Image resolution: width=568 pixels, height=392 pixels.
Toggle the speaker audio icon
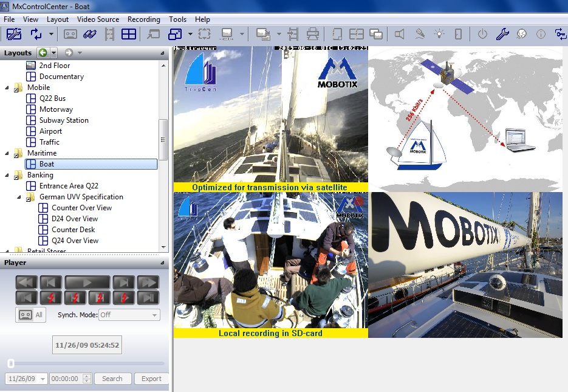[399, 35]
